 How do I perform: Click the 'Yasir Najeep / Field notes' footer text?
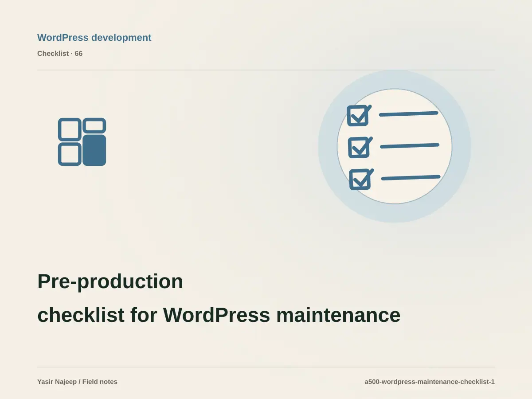point(78,382)
